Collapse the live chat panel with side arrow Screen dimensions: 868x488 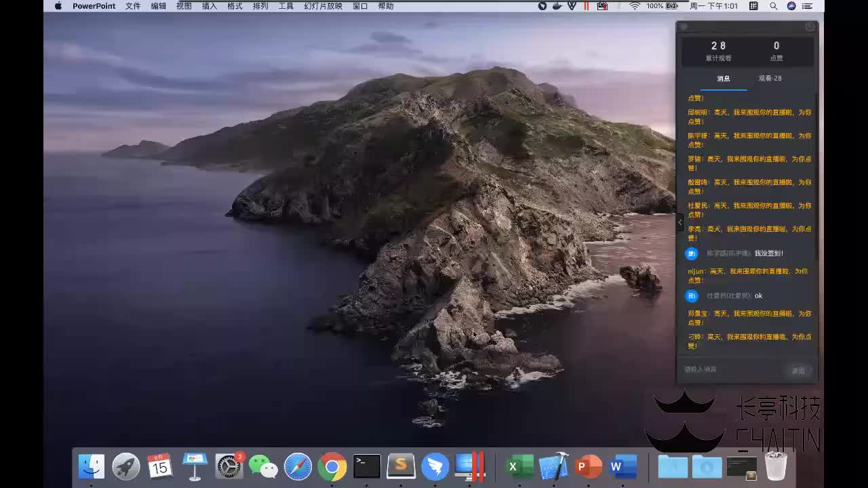click(x=680, y=222)
